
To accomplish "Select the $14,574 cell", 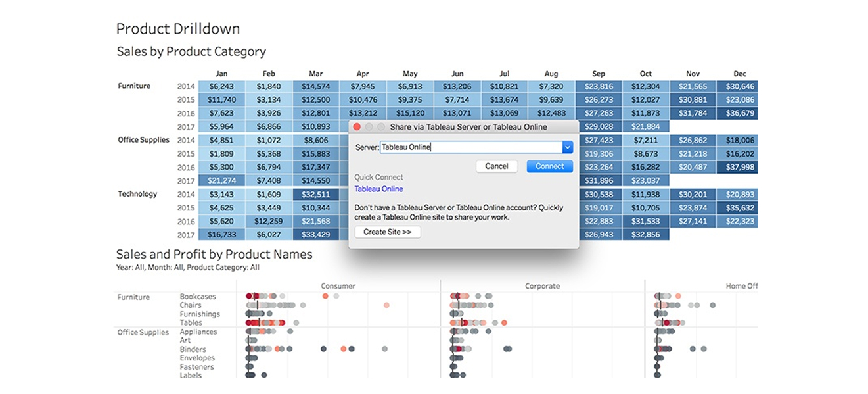I will point(316,86).
